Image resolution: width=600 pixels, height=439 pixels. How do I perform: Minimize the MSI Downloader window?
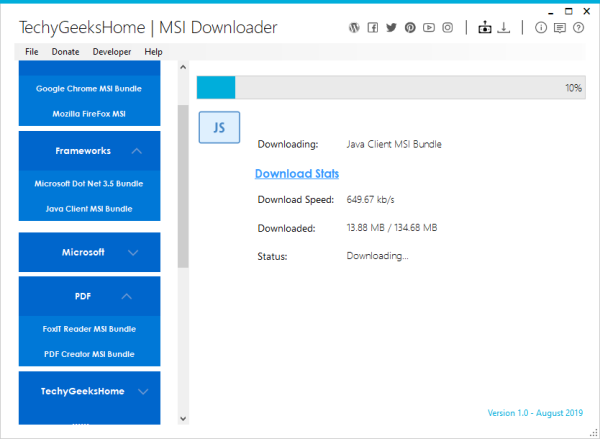pyautogui.click(x=551, y=12)
